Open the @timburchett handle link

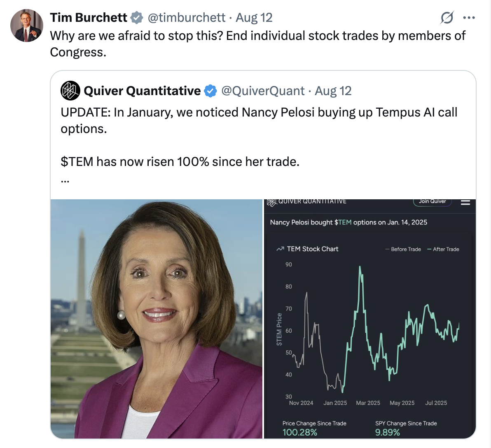click(186, 18)
